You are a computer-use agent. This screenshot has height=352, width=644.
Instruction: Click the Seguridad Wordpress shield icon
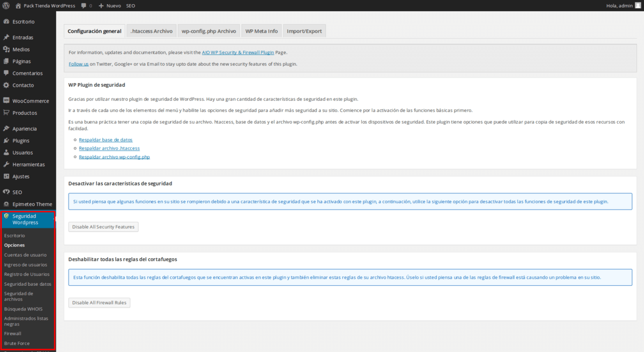(6, 216)
